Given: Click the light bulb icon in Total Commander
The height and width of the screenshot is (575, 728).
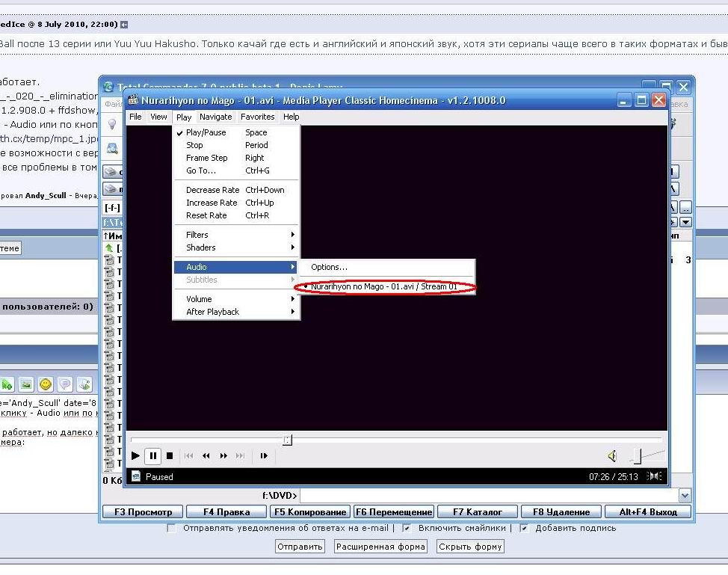Looking at the screenshot, I should (x=112, y=124).
